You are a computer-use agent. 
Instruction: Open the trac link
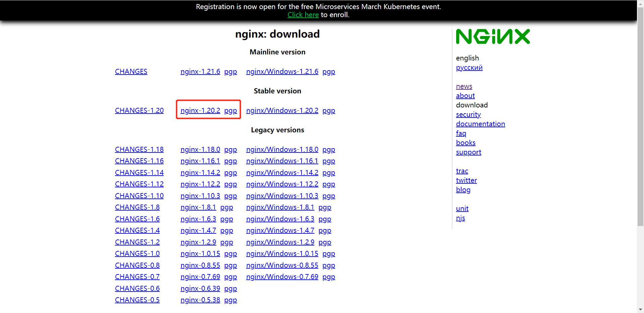462,171
